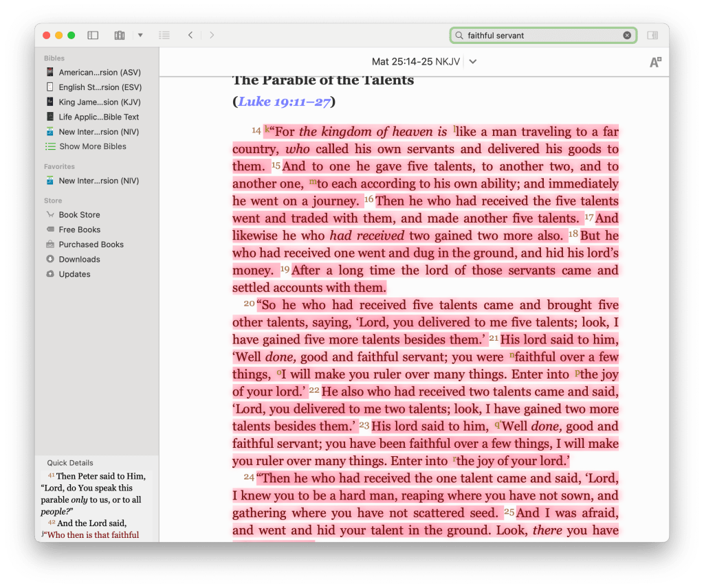Toggle the right side panel
Screen dimensions: 704x588
(x=652, y=35)
